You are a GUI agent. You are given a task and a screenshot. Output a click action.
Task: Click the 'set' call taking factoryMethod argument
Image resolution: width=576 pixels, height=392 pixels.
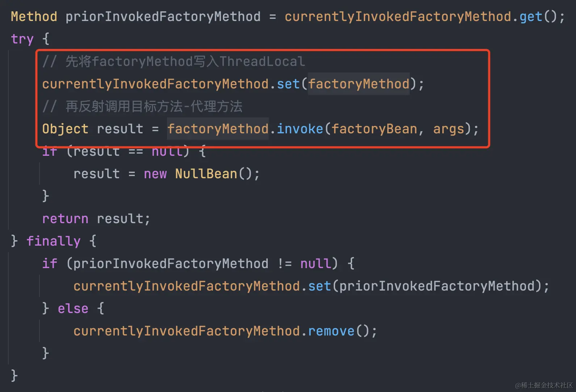tap(288, 84)
